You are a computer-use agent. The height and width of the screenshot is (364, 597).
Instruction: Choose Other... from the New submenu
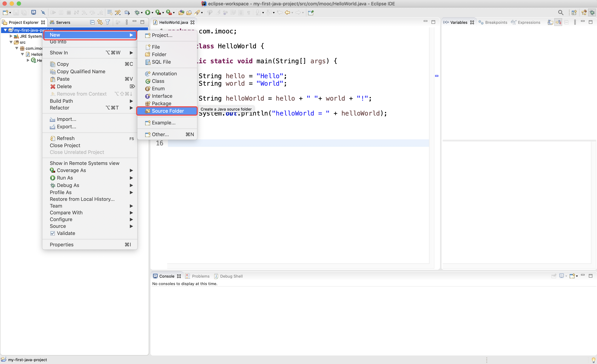[x=167, y=134]
